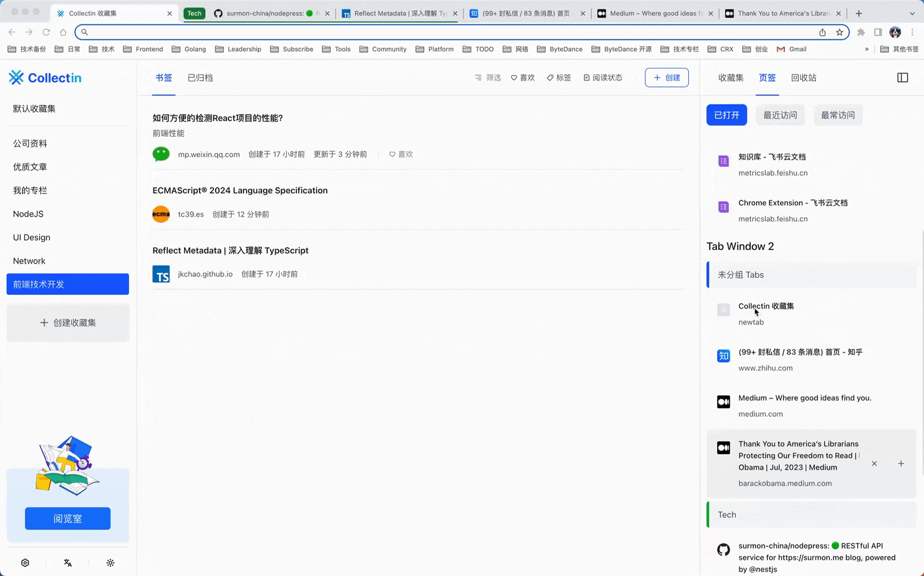Close the Thank You to America's Librarians tab entry
924x576 pixels.
pyautogui.click(x=874, y=464)
